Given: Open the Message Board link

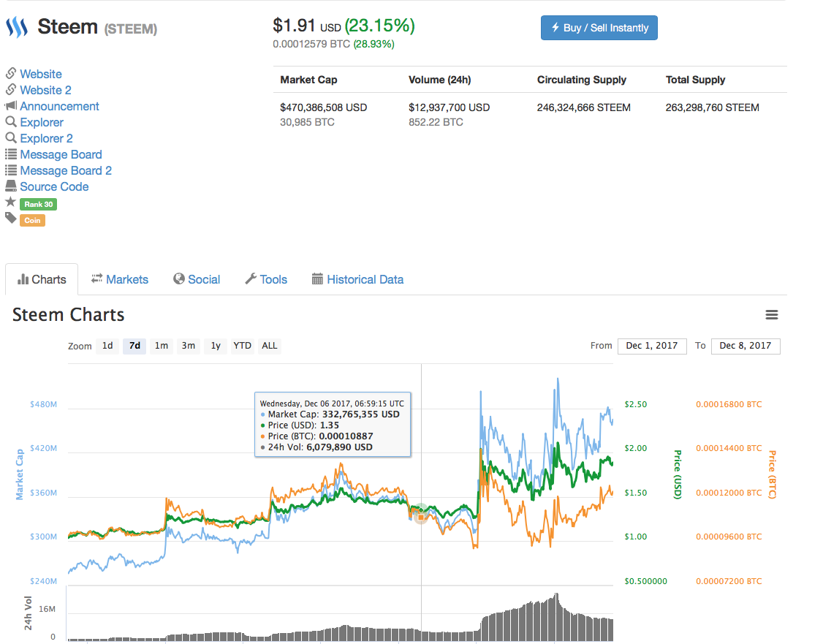Looking at the screenshot, I should [x=61, y=155].
